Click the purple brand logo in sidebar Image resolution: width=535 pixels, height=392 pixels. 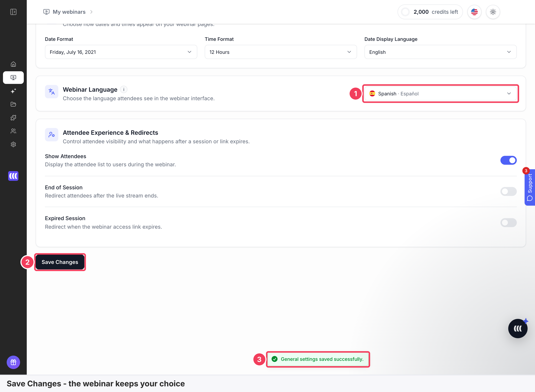tap(13, 176)
